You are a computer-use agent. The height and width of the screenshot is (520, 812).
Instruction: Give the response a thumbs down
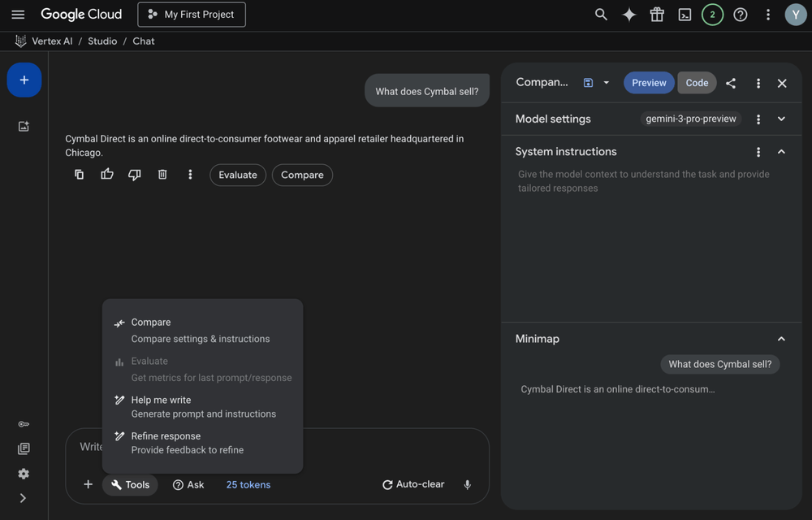[135, 175]
